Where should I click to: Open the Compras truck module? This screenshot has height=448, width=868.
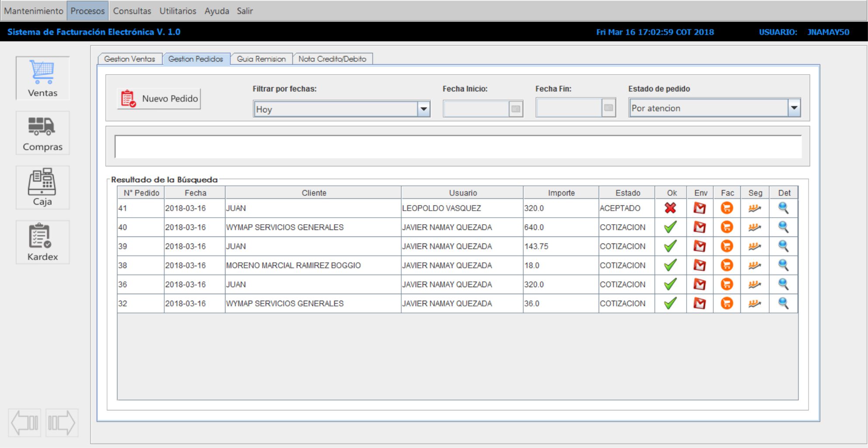pos(42,133)
